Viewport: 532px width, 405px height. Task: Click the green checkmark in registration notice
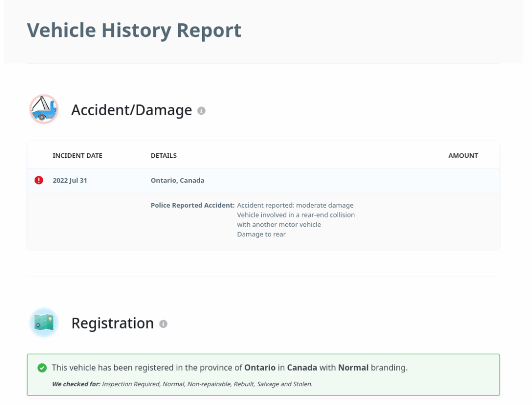[42, 368]
